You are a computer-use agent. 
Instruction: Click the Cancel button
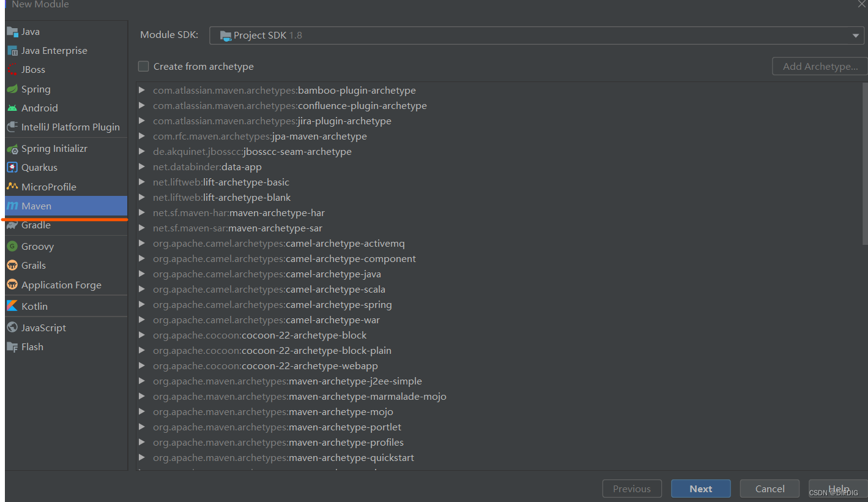(x=770, y=489)
